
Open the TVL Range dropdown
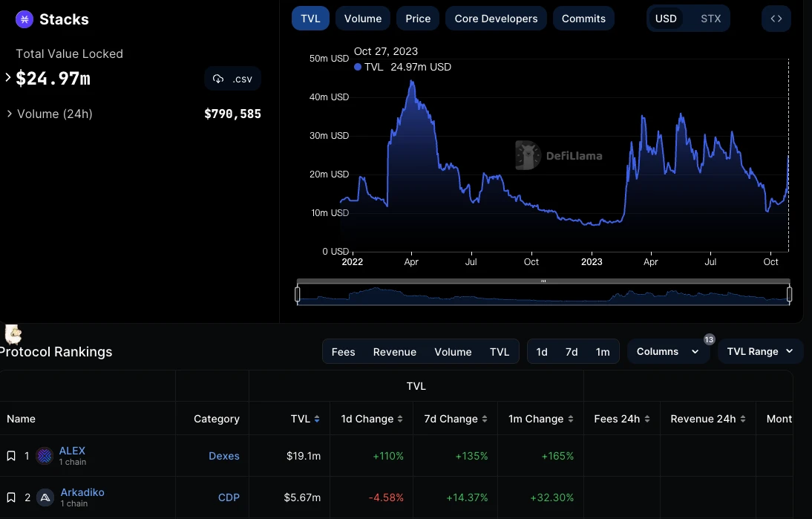(x=759, y=351)
